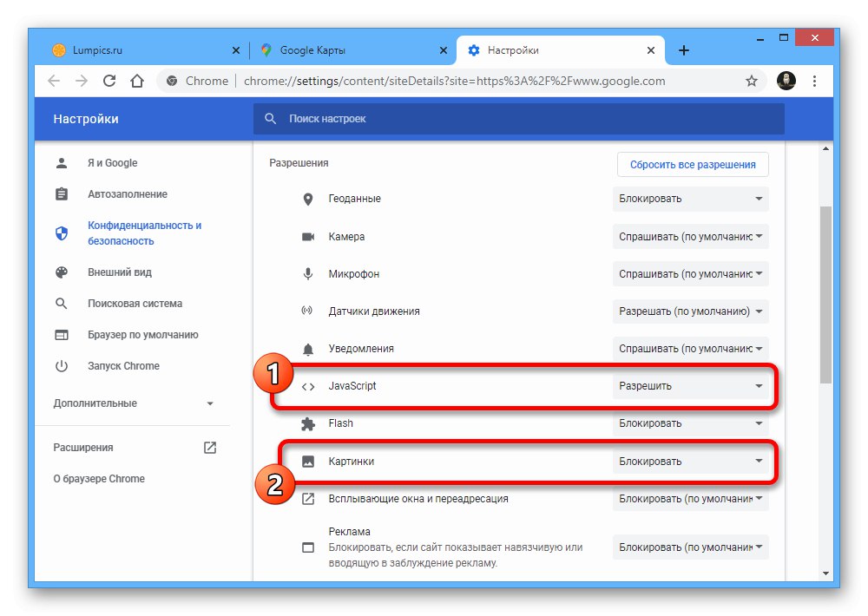Click the Картинки image icon
This screenshot has height=616, width=868.
(x=308, y=461)
